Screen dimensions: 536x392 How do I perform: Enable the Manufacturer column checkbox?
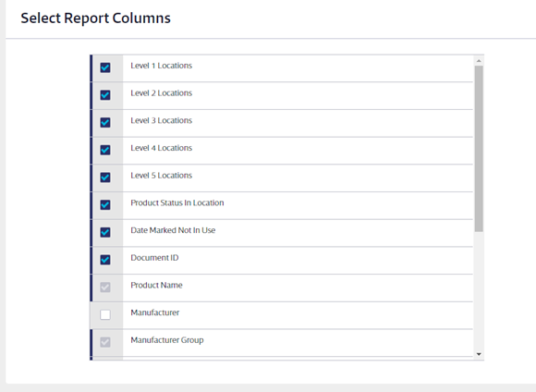(105, 314)
